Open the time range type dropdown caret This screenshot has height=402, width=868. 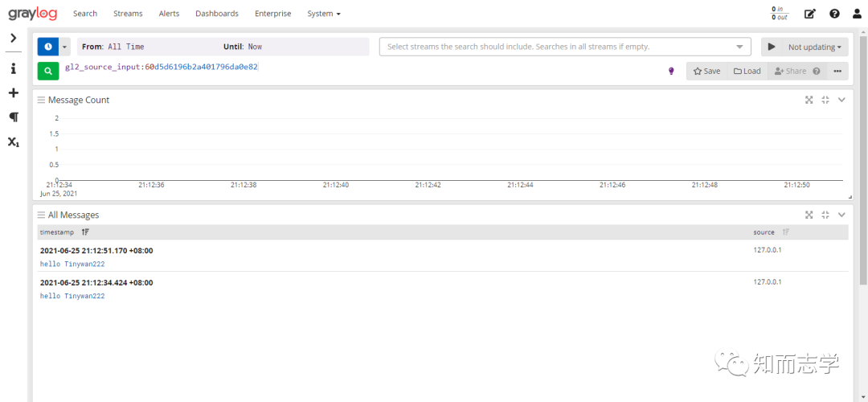point(65,47)
